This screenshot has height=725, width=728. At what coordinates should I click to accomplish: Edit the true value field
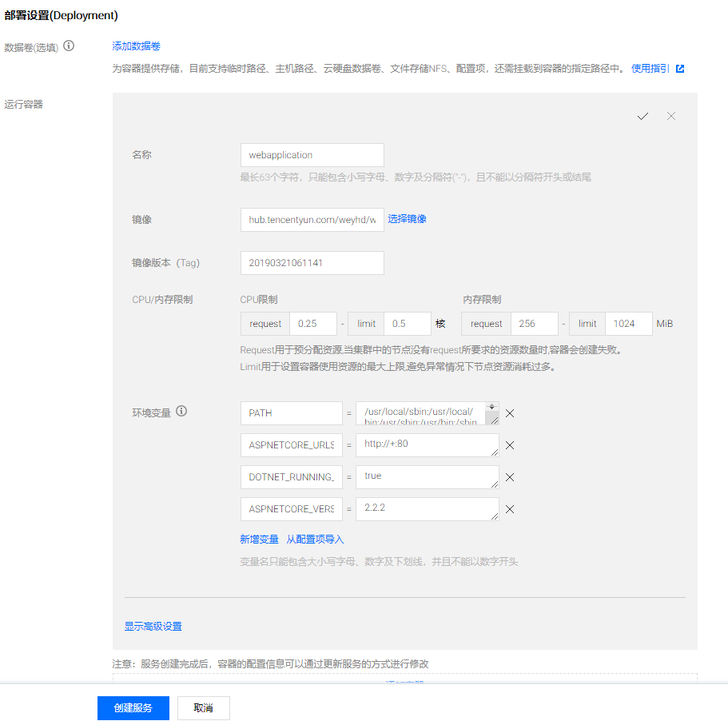click(428, 477)
